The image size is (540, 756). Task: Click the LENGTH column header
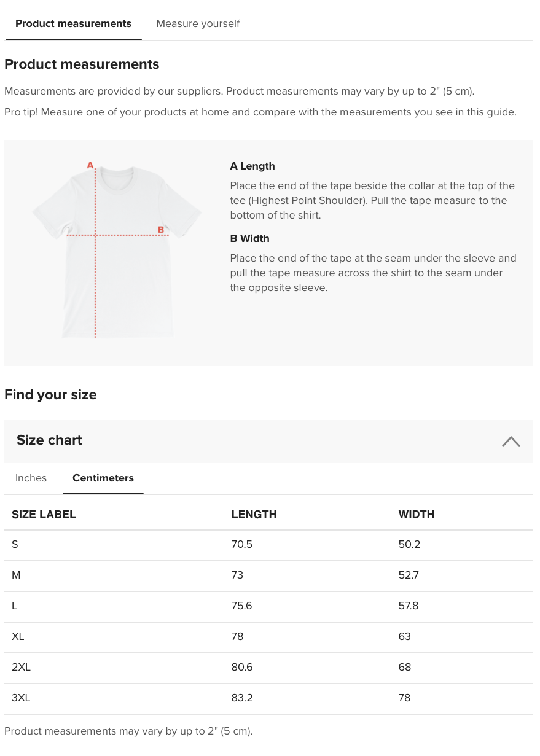254,515
